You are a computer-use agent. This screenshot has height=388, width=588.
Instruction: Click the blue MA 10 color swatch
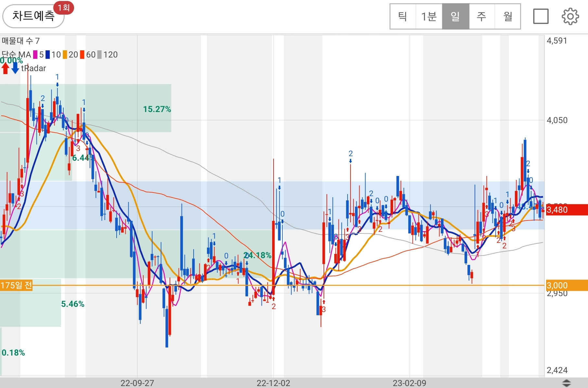(x=47, y=55)
